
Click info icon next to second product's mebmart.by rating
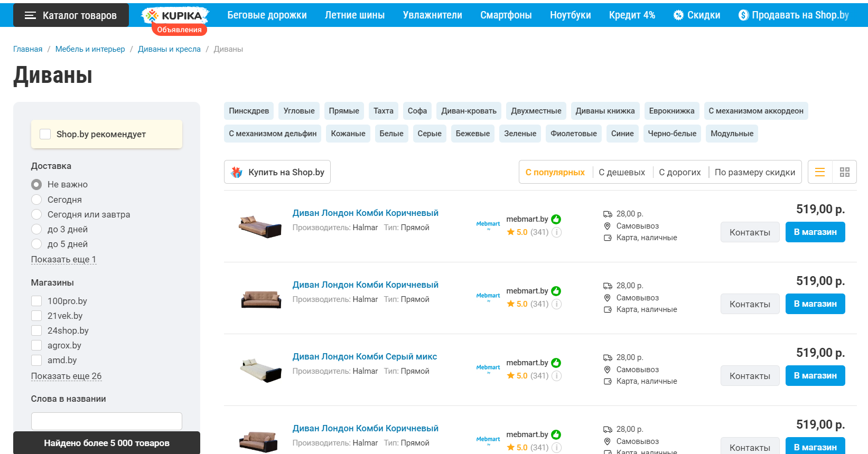[556, 304]
